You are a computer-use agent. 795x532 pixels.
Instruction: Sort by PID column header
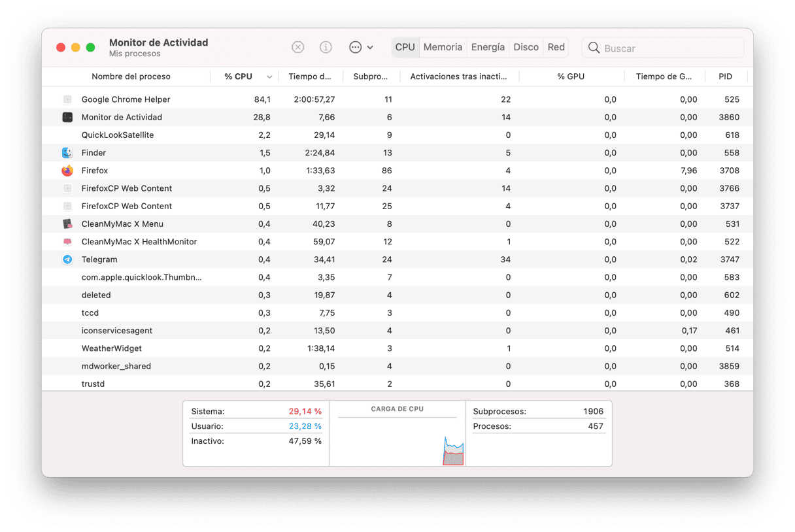tap(726, 76)
